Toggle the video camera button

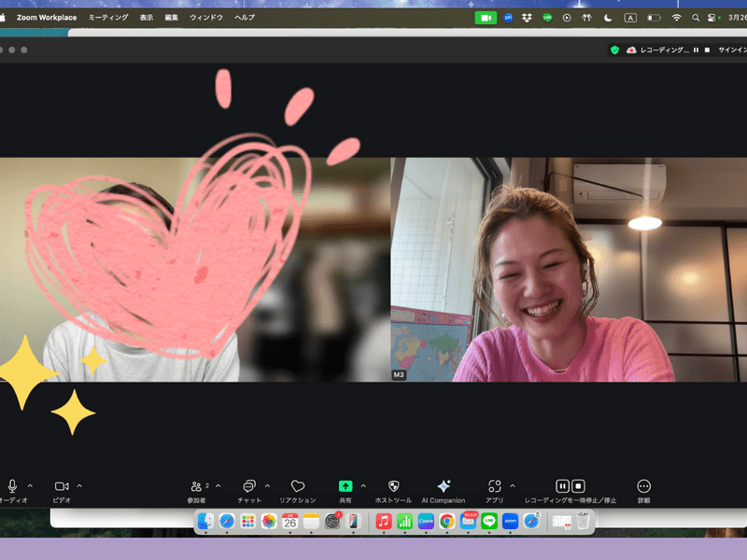(x=62, y=486)
